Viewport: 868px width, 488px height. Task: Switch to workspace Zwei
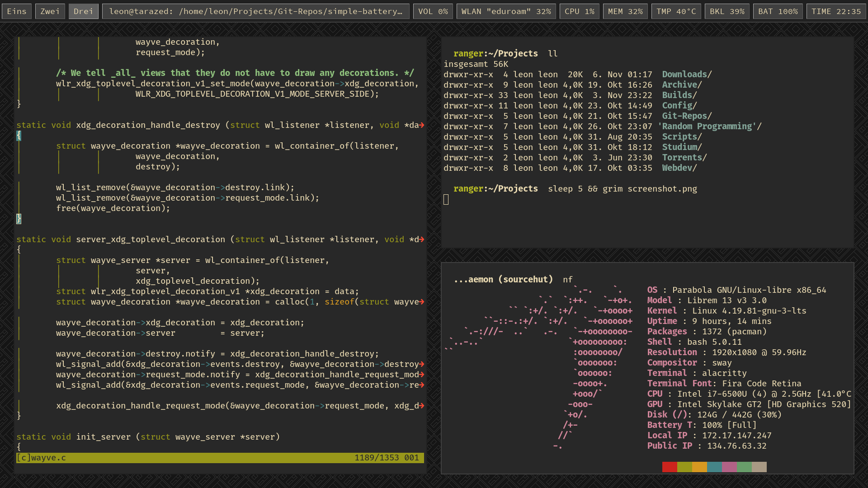(x=50, y=11)
